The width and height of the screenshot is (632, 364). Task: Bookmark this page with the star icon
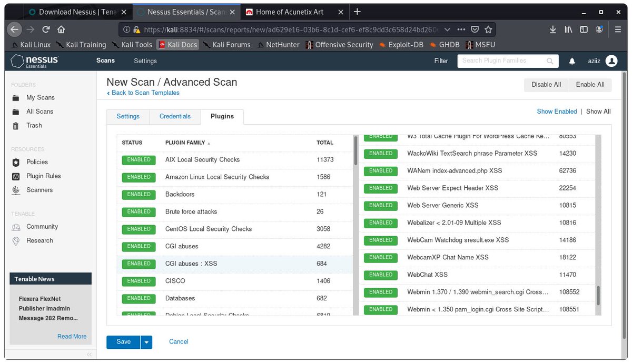tap(488, 30)
